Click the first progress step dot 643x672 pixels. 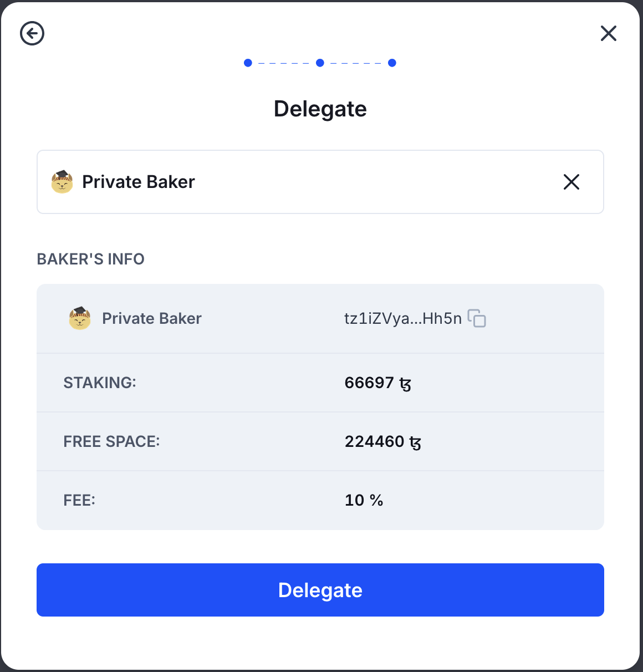(x=248, y=63)
